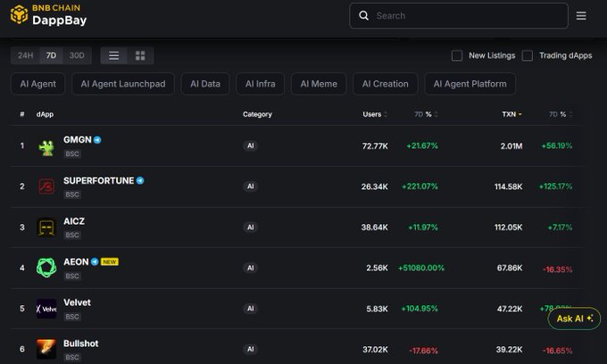Switch to grid view layout
Screen dimensions: 607x364
click(140, 56)
